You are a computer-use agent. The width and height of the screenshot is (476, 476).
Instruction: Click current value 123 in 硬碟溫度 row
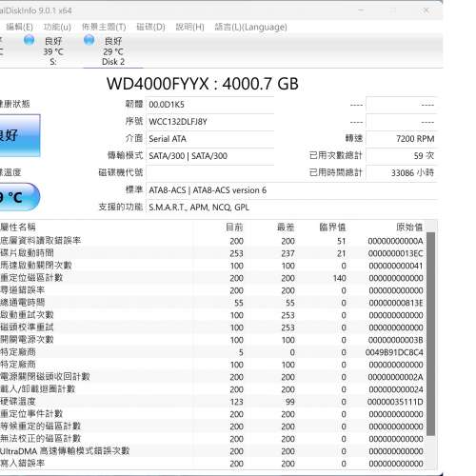pyautogui.click(x=237, y=402)
